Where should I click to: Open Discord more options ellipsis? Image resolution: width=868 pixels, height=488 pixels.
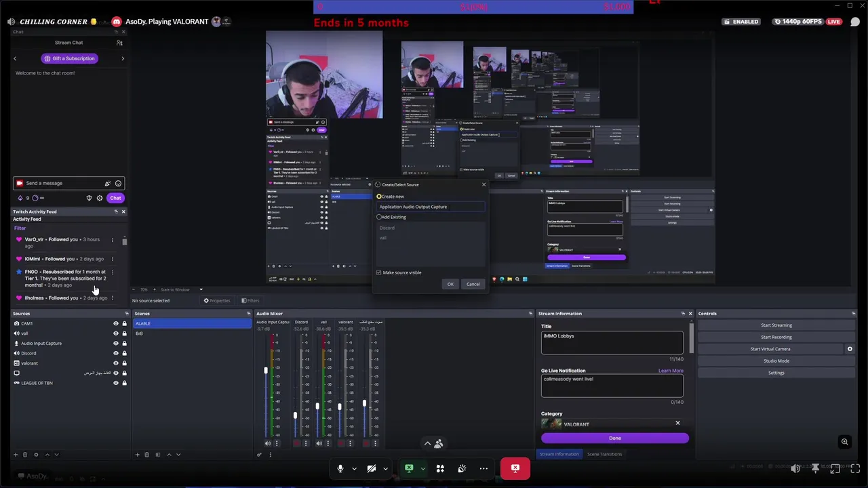(484, 468)
